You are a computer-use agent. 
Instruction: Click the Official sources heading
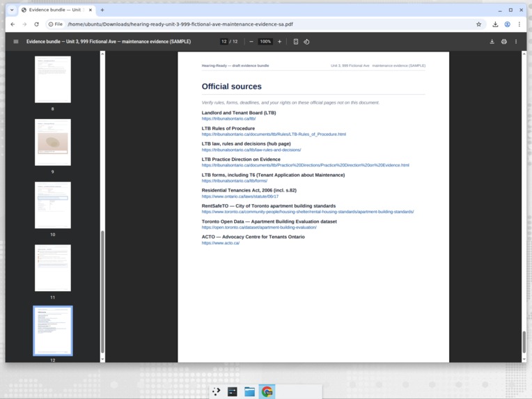coord(231,86)
